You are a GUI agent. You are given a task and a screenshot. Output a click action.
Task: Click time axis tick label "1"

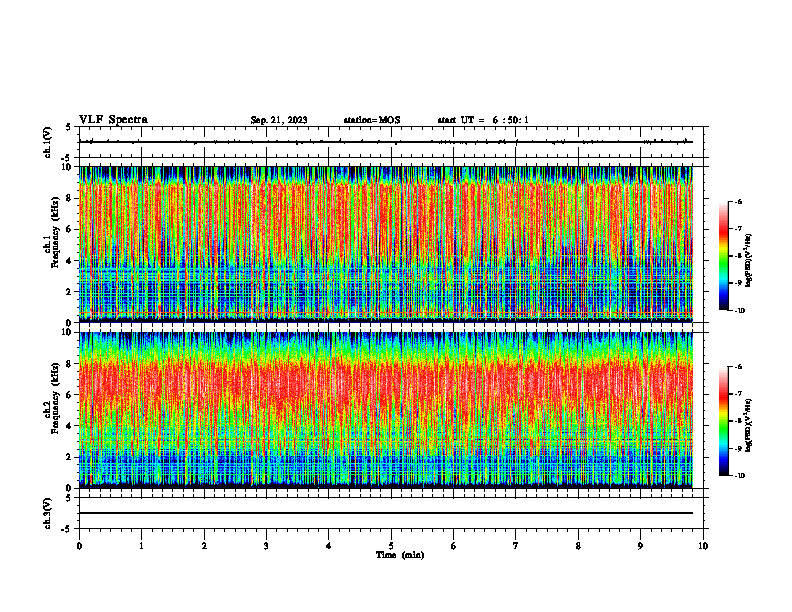[x=141, y=546]
